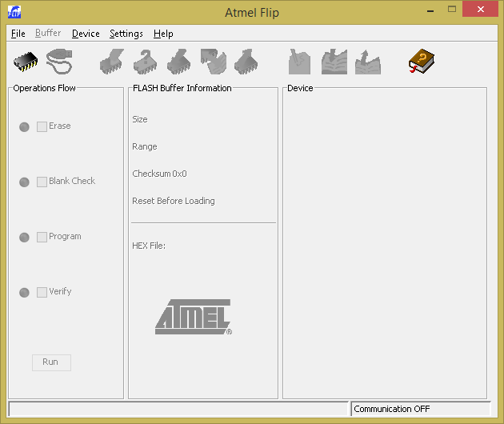Open the Settings menu
The width and height of the screenshot is (504, 424).
pos(126,34)
